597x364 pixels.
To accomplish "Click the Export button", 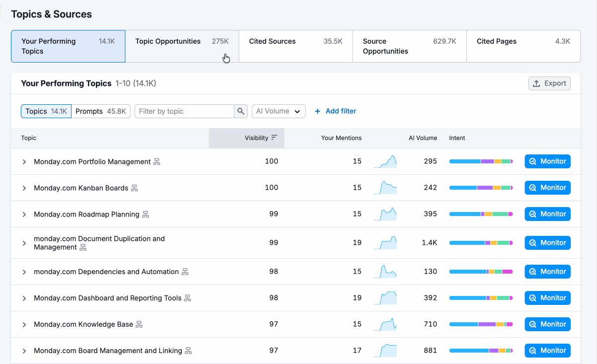I will [x=549, y=83].
